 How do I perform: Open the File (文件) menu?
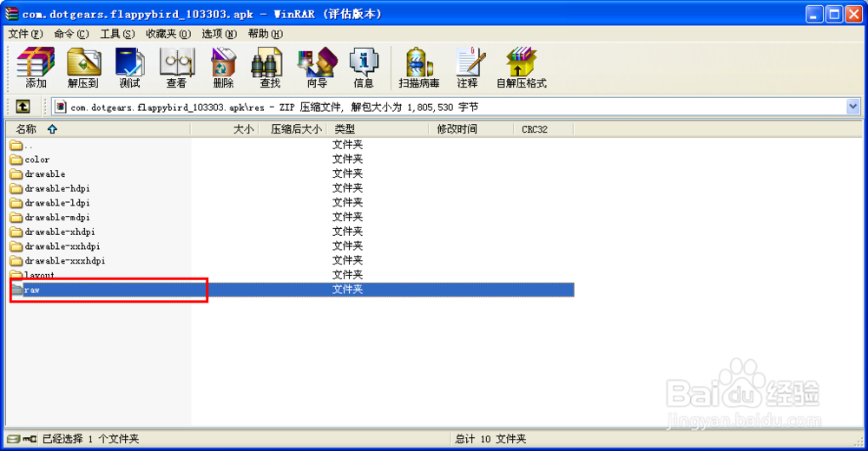(25, 34)
